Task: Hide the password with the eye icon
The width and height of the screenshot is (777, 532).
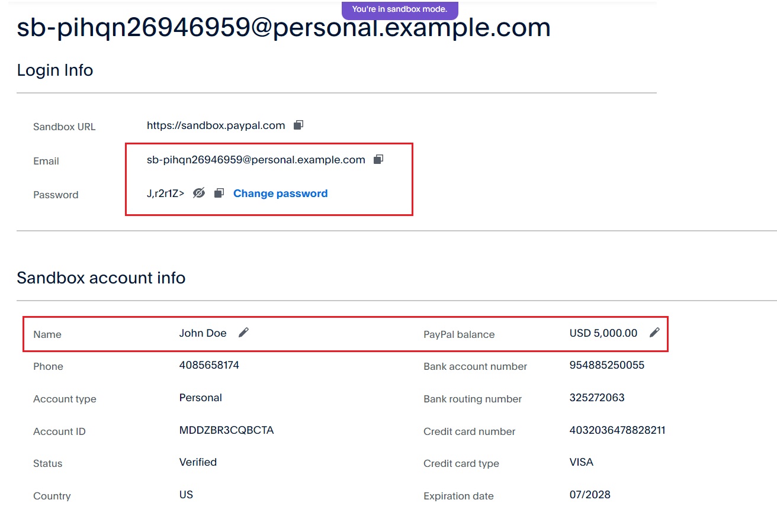Action: tap(199, 193)
